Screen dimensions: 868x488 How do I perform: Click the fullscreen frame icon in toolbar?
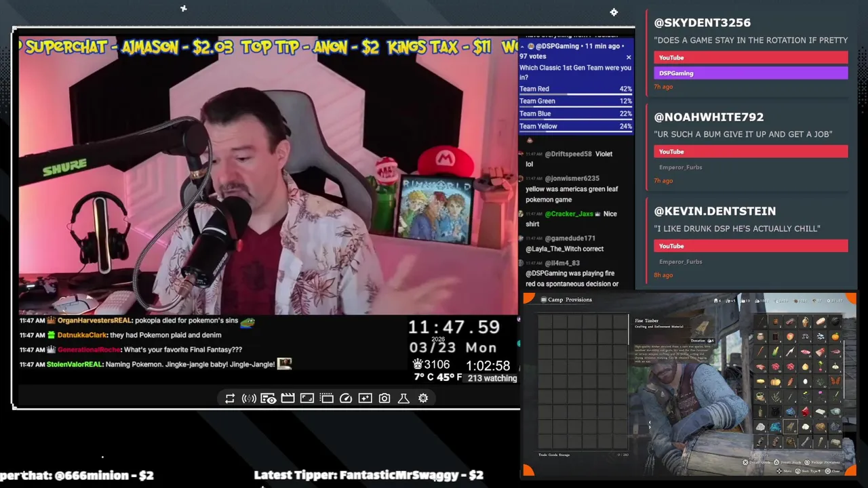tap(307, 399)
